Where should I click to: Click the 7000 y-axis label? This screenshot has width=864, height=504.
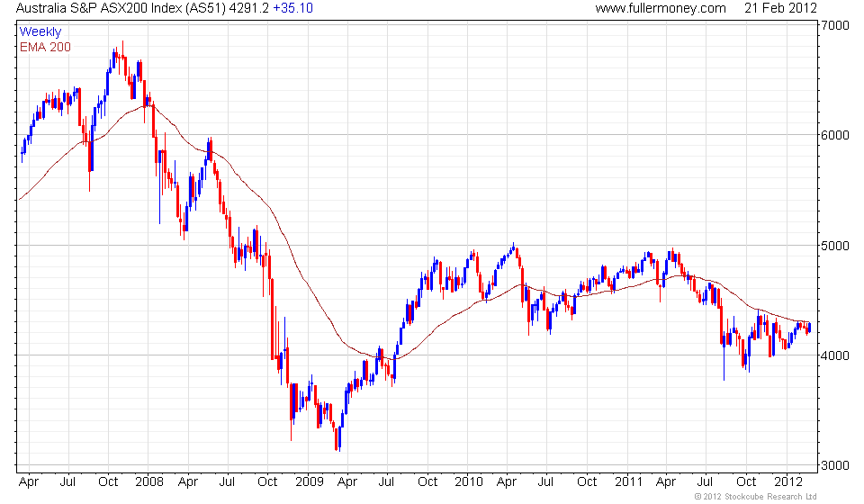click(x=835, y=25)
